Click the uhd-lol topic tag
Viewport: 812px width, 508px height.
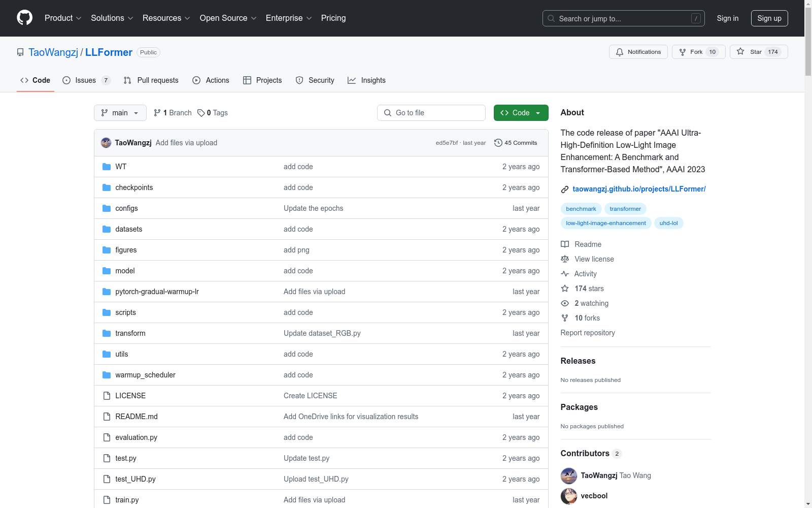[668, 223]
